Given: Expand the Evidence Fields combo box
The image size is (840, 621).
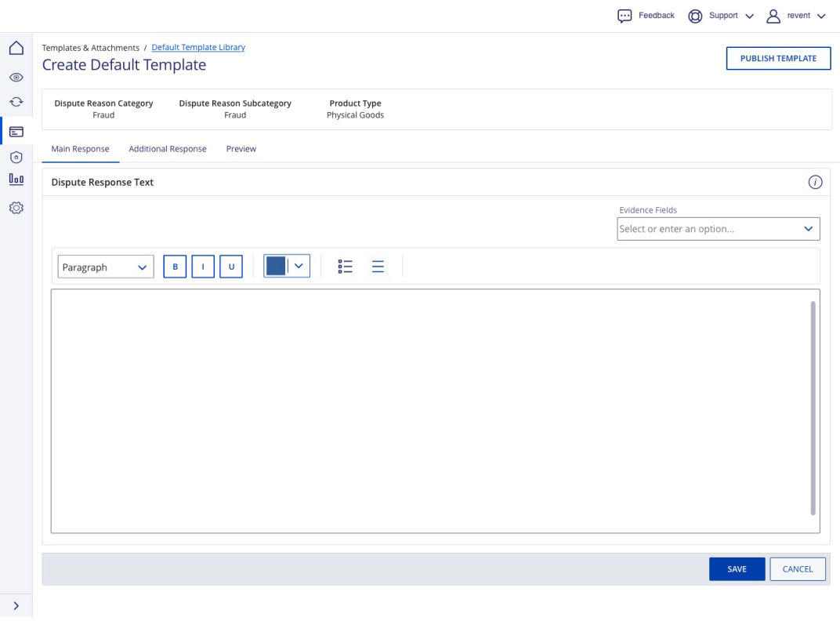Looking at the screenshot, I should pyautogui.click(x=718, y=229).
